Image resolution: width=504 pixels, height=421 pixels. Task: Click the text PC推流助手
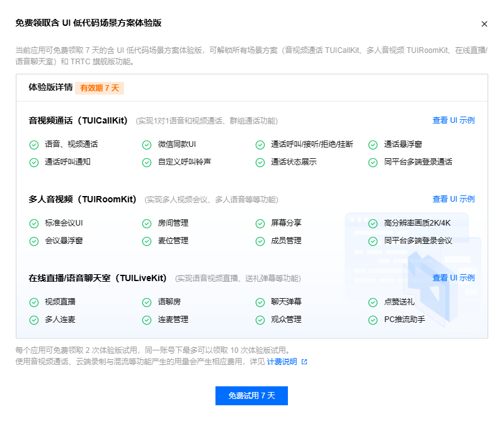[x=404, y=320]
